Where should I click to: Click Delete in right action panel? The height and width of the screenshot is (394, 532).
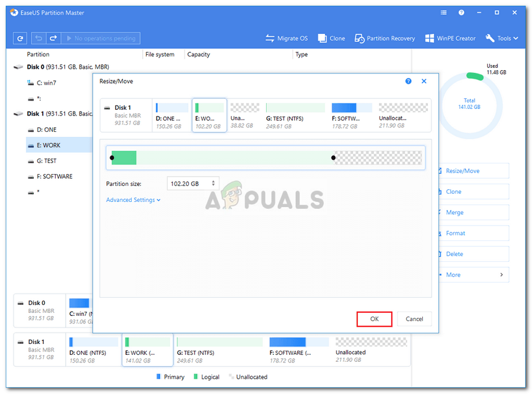[x=474, y=254]
